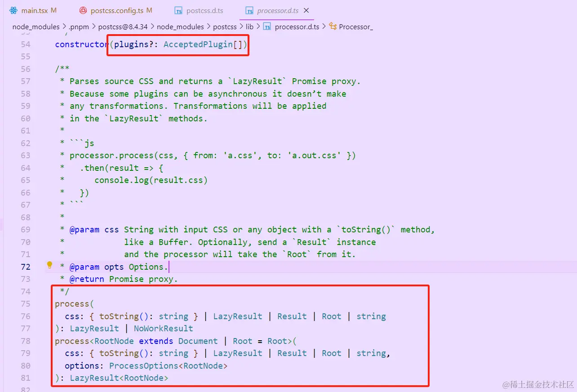Open the postcss.config.ts tab
577x392 pixels.
click(116, 10)
